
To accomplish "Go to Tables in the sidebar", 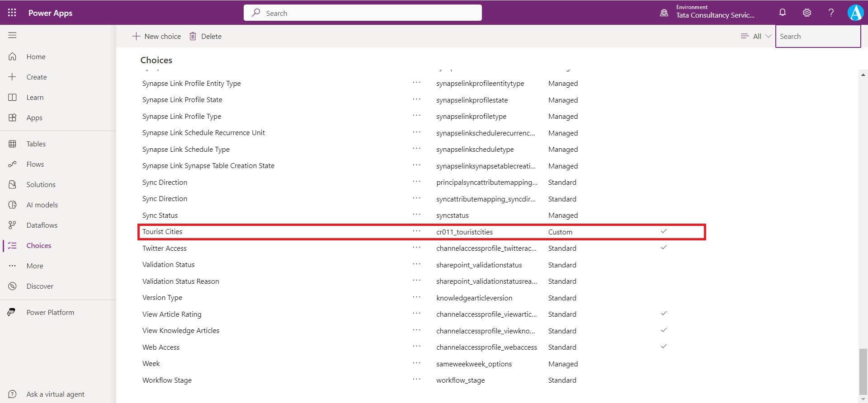I will (x=36, y=144).
